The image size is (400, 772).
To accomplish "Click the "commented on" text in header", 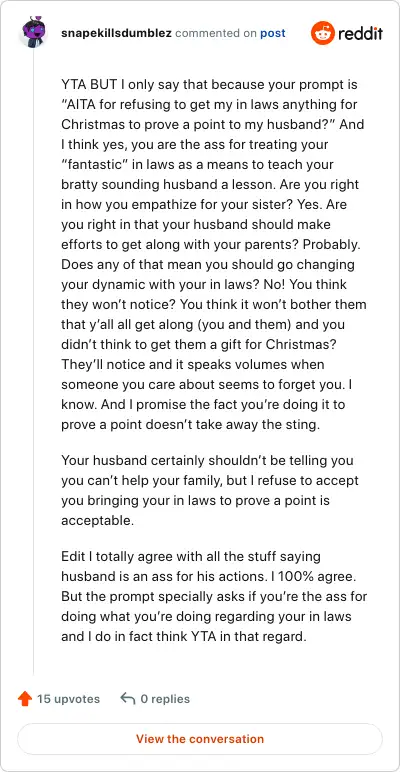I will tap(216, 33).
